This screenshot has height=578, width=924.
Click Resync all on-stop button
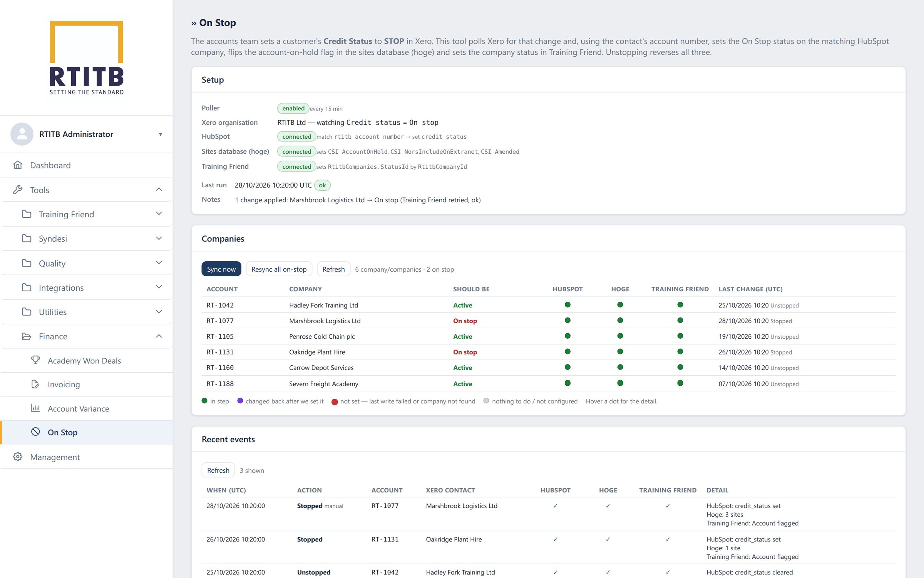point(279,269)
